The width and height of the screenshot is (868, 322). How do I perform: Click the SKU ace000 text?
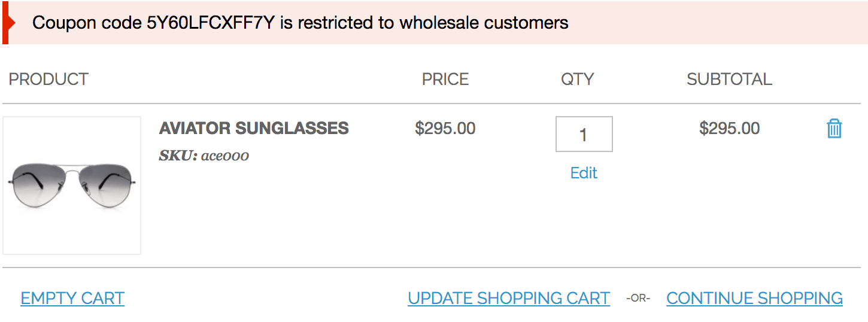point(204,156)
